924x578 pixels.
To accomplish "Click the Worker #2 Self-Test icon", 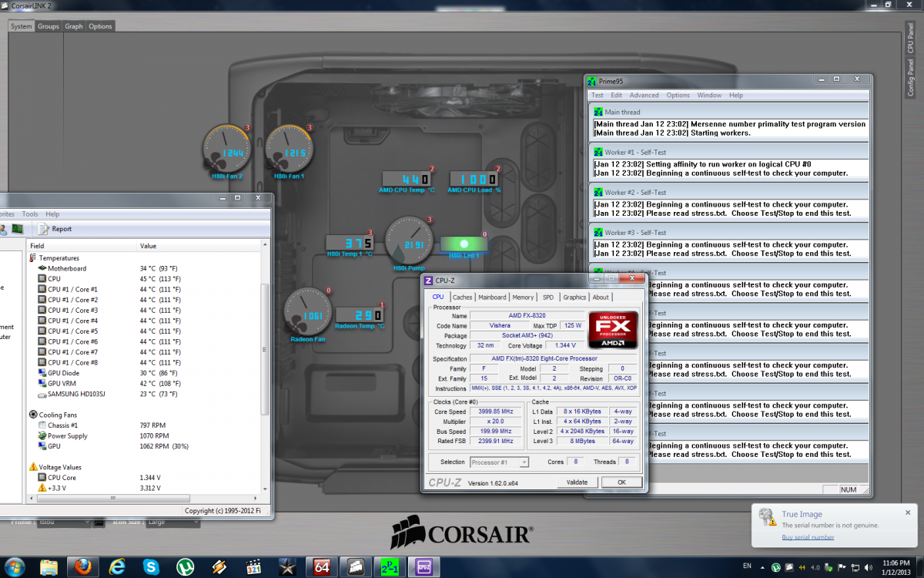I will pos(598,193).
